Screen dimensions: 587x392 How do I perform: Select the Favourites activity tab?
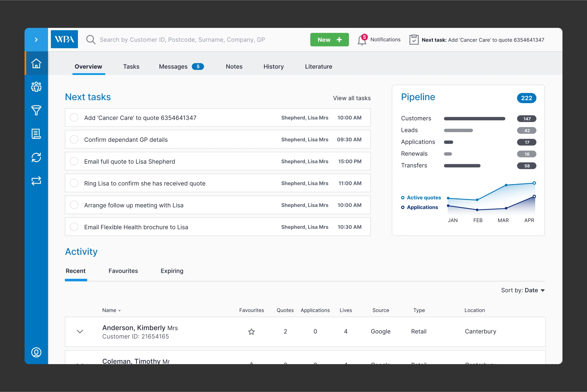(123, 271)
